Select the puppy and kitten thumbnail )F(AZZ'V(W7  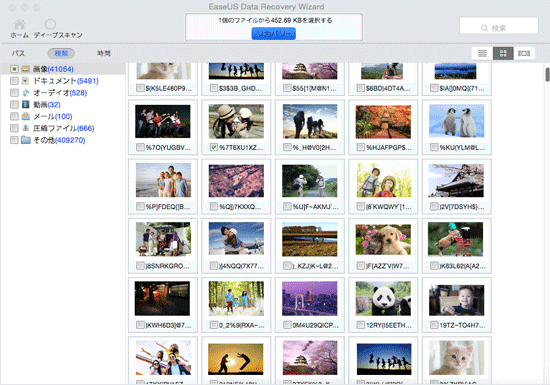383,239
